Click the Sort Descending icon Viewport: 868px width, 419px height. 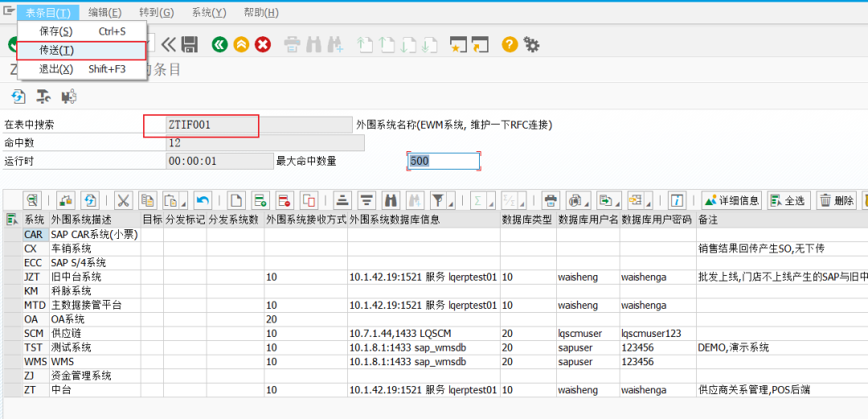coord(366,200)
